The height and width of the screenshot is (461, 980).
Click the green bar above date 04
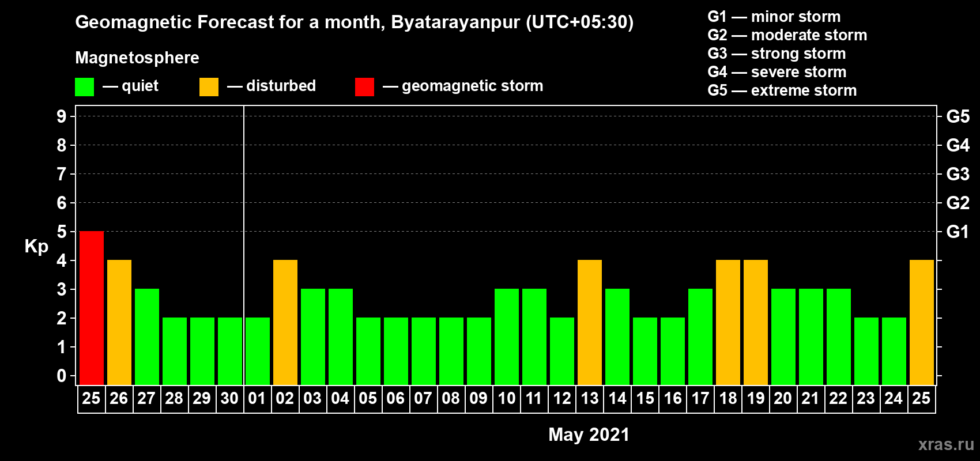click(x=341, y=337)
